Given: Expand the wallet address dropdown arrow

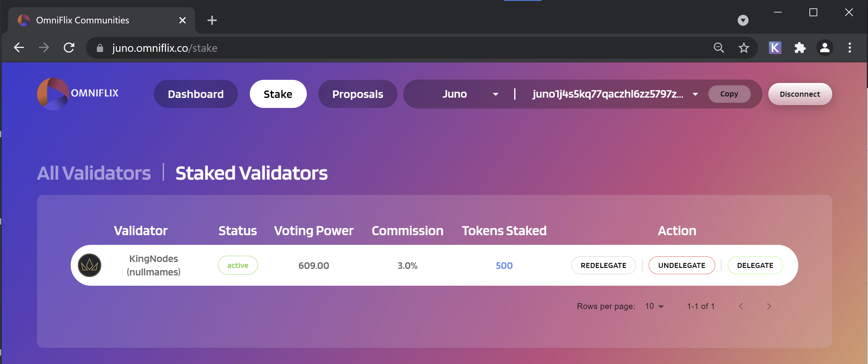Looking at the screenshot, I should pos(695,94).
